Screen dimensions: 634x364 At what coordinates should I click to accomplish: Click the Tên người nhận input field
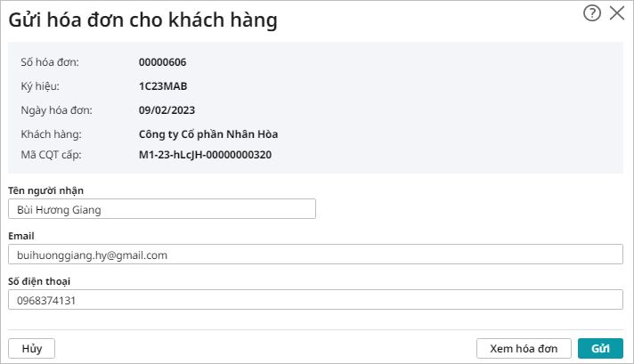click(x=161, y=209)
